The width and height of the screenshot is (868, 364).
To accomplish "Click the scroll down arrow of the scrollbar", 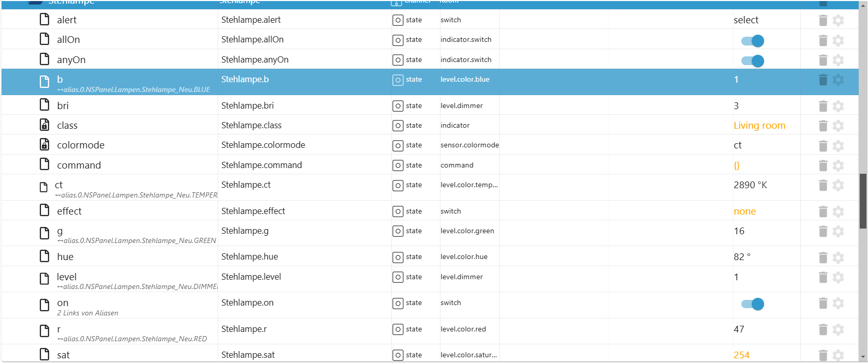I will (x=863, y=357).
